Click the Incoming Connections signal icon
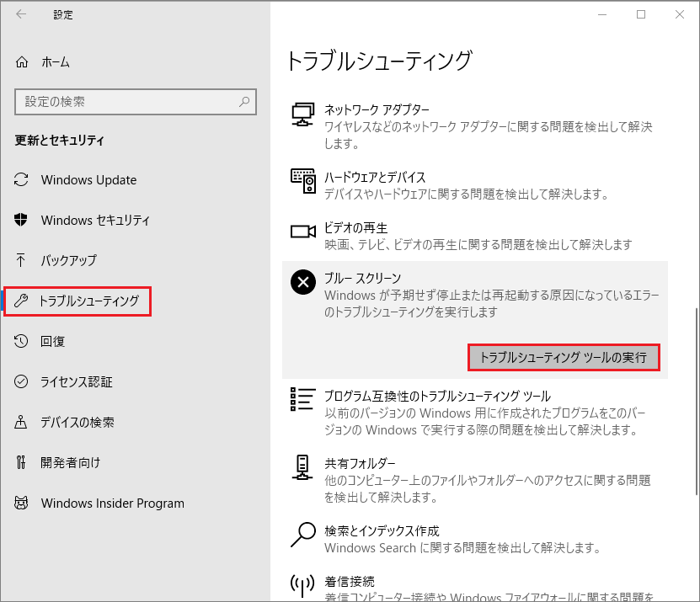Screen dimensions: 700x602 pos(302,584)
